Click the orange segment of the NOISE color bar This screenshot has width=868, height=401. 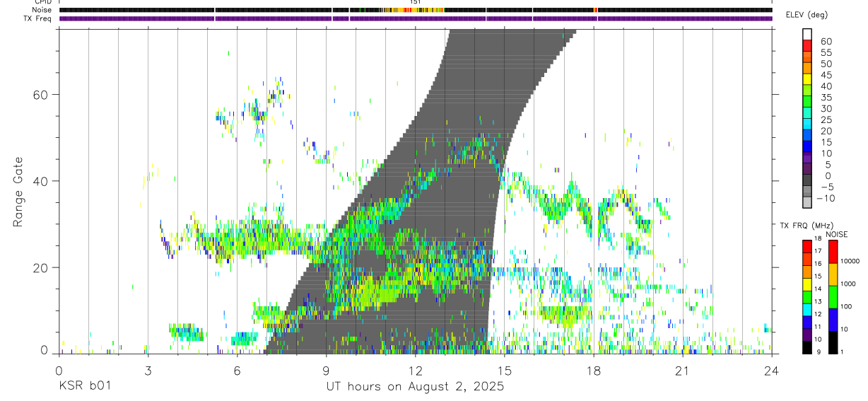pyautogui.click(x=833, y=274)
